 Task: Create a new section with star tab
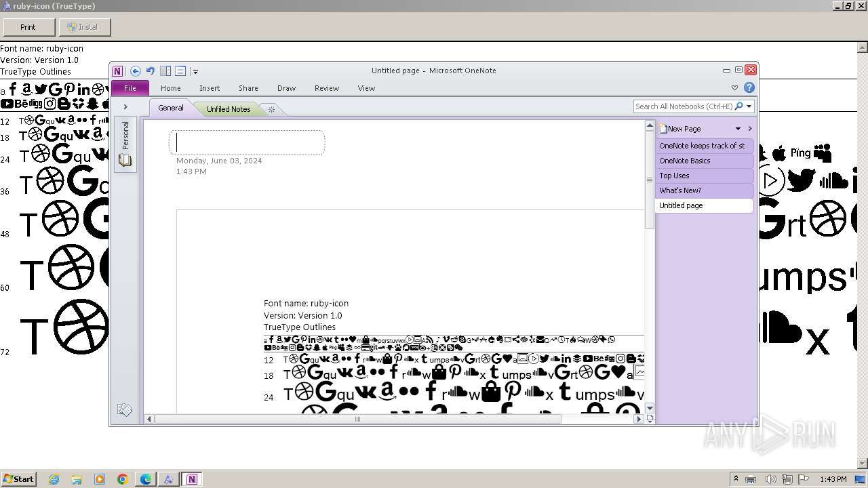271,109
